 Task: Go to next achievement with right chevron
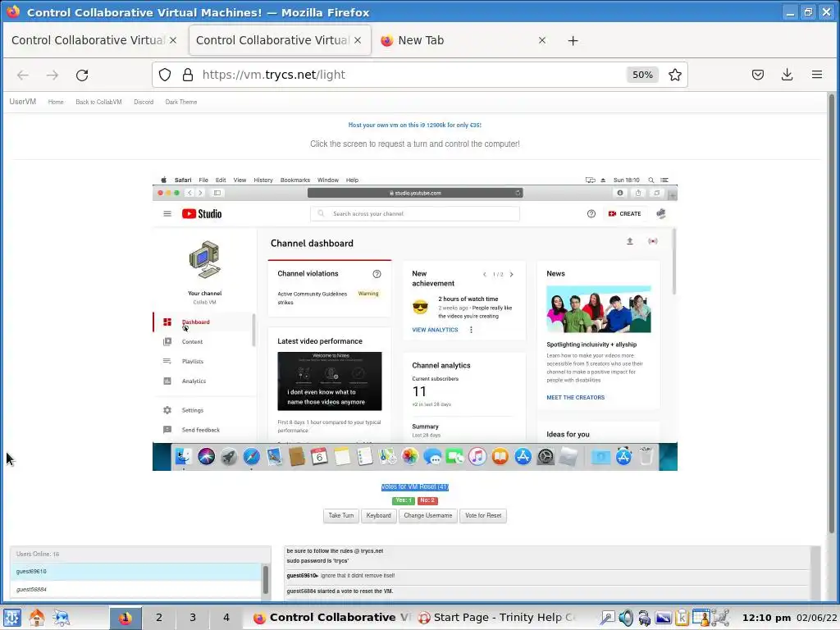pyautogui.click(x=512, y=274)
